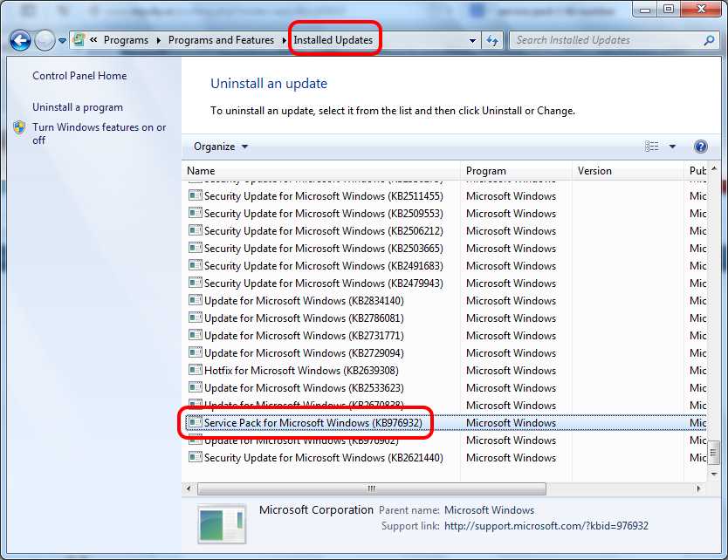Close the Installed Updates window
Viewport: 728px width, 560px height.
click(x=702, y=10)
